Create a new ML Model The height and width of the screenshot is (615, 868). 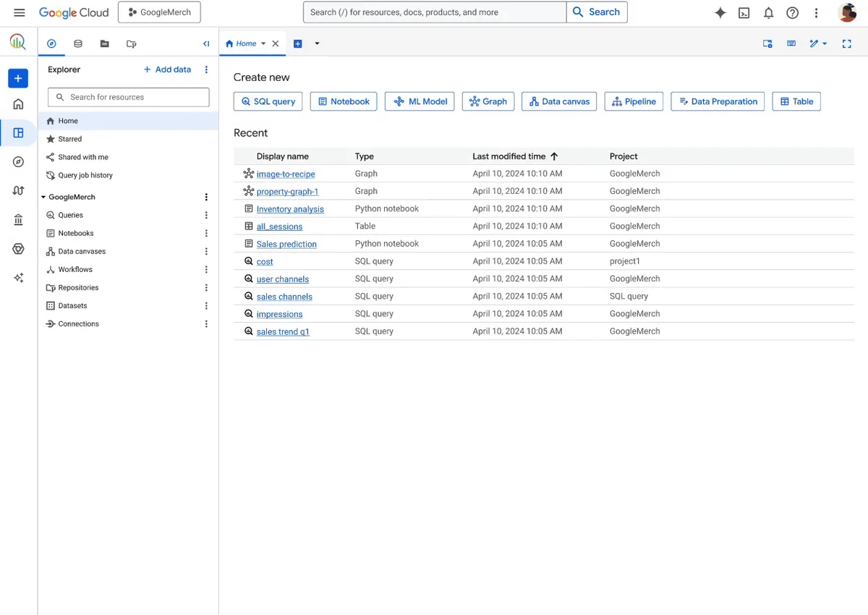420,101
